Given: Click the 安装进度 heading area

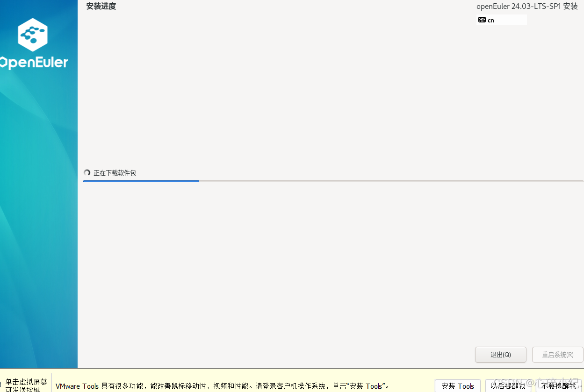Looking at the screenshot, I should (x=101, y=6).
